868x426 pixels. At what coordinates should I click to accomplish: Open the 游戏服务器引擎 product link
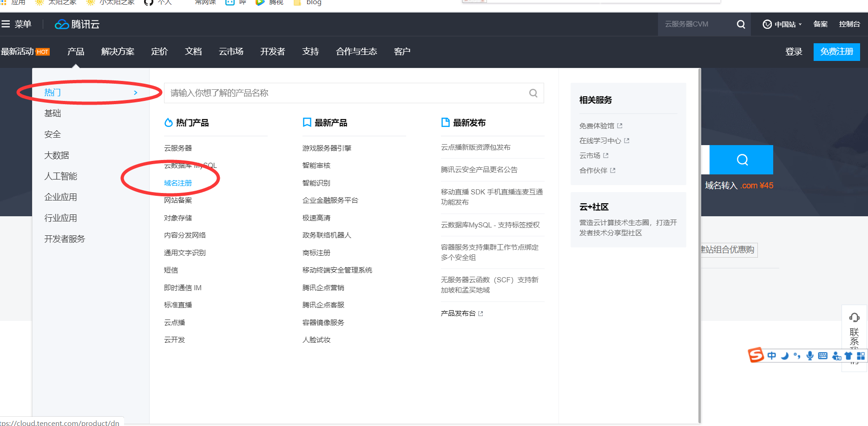327,148
